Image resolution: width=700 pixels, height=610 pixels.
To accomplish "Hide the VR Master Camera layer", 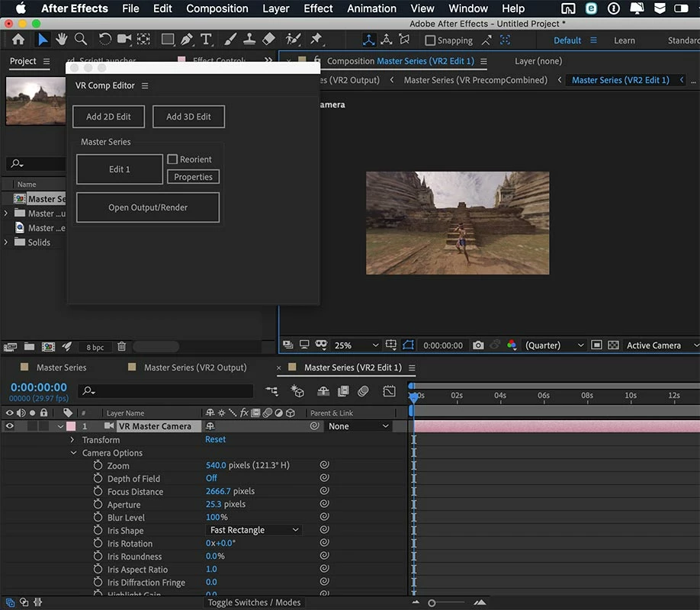I will [x=10, y=426].
